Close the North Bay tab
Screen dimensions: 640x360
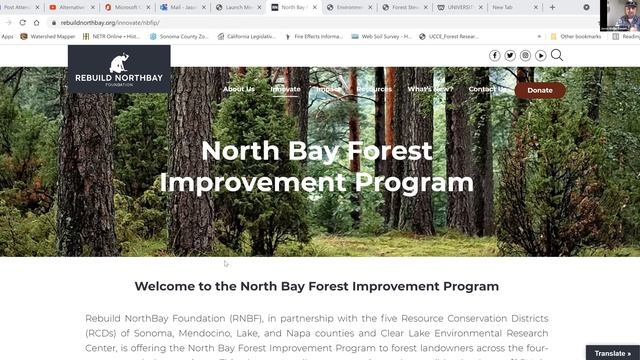pos(315,7)
